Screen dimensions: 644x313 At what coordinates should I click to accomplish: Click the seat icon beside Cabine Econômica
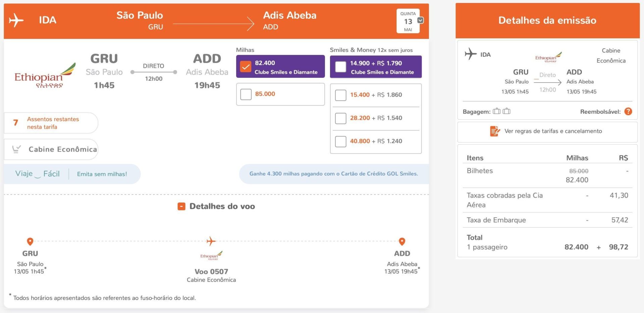(x=16, y=149)
